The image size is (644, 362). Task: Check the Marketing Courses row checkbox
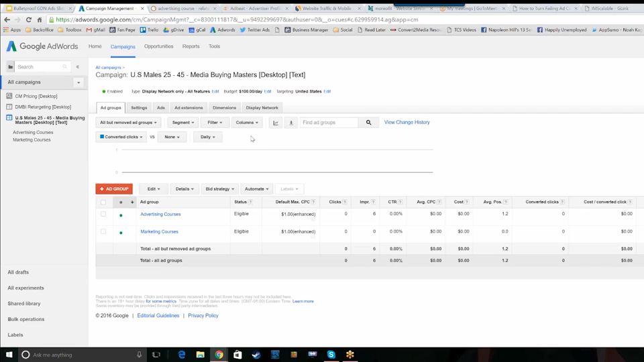coord(103,231)
